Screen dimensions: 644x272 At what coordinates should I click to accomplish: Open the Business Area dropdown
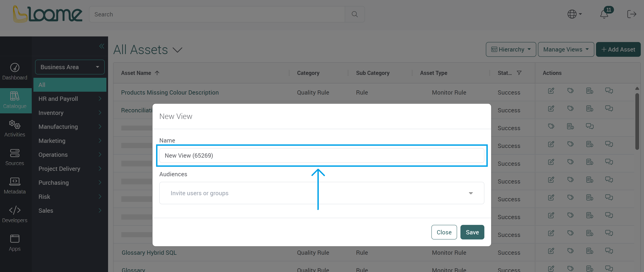[x=70, y=67]
